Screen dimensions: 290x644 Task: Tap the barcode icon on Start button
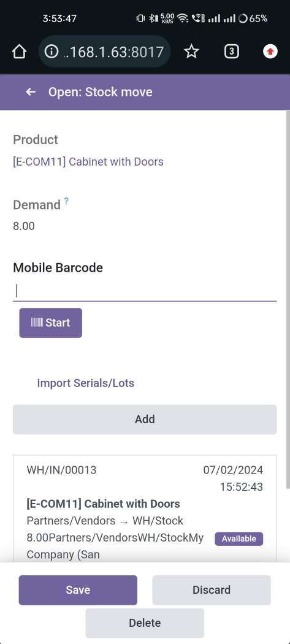click(37, 323)
